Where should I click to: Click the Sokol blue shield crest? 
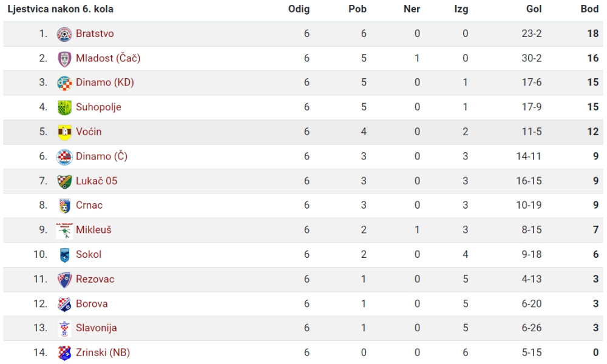tap(64, 255)
